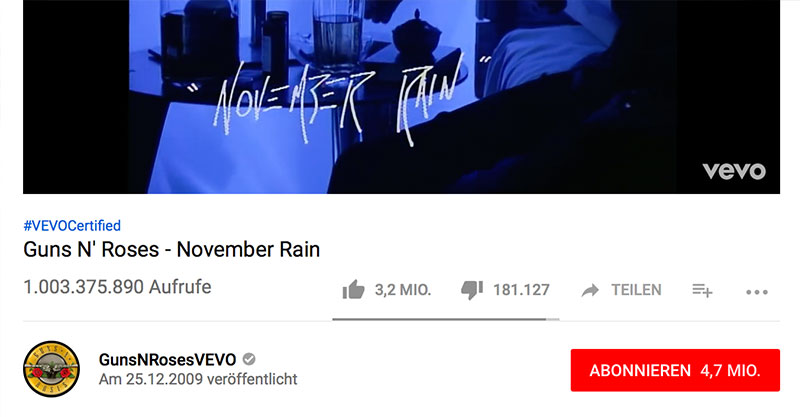Follow the #VEVOCertified hashtag link
800x417 pixels.
pyautogui.click(x=72, y=226)
